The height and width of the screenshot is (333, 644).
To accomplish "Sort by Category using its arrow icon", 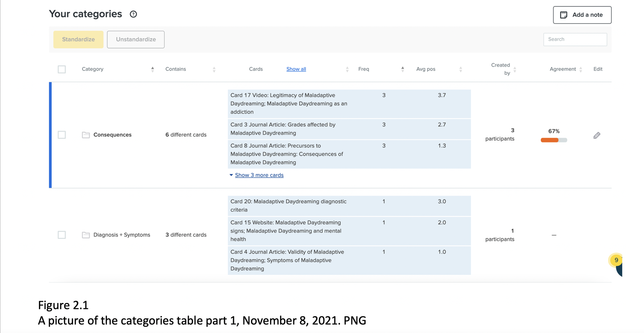I will (152, 69).
